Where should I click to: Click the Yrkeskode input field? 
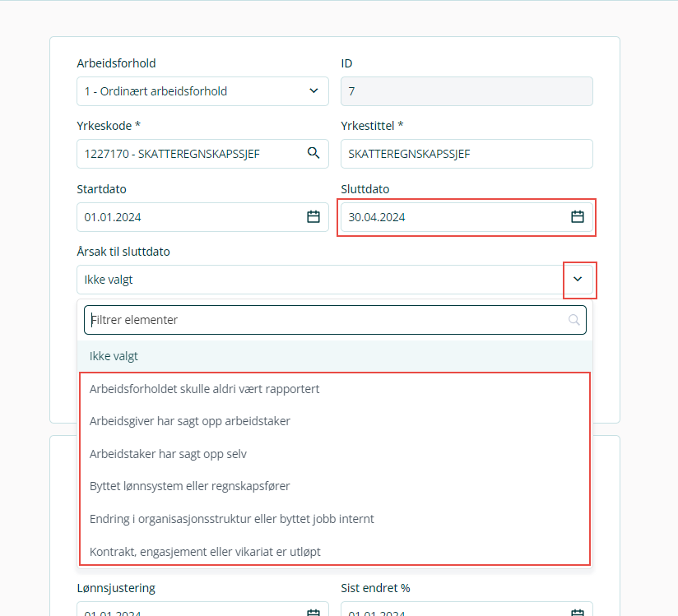coord(189,154)
